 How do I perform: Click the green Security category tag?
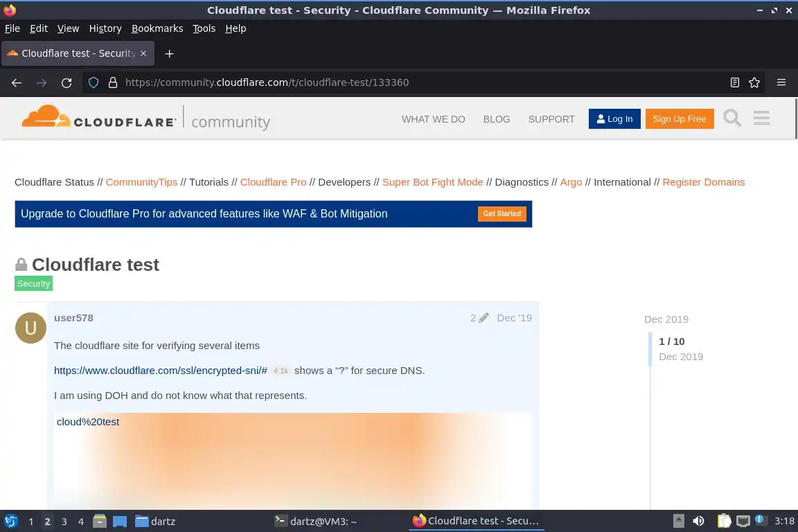click(33, 283)
